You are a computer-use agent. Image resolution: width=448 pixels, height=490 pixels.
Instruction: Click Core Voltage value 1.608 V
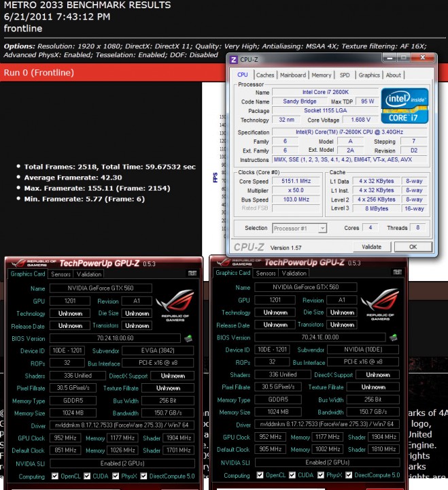(x=360, y=120)
